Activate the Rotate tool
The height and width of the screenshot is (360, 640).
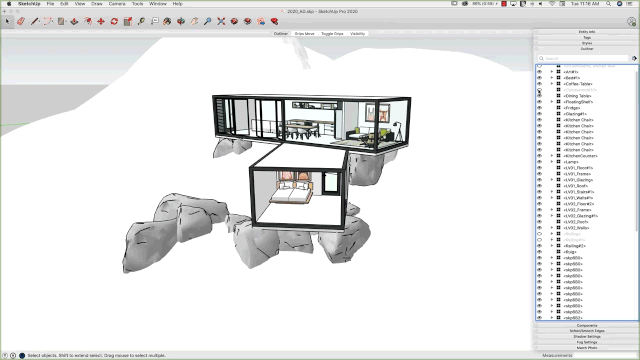pos(114,21)
